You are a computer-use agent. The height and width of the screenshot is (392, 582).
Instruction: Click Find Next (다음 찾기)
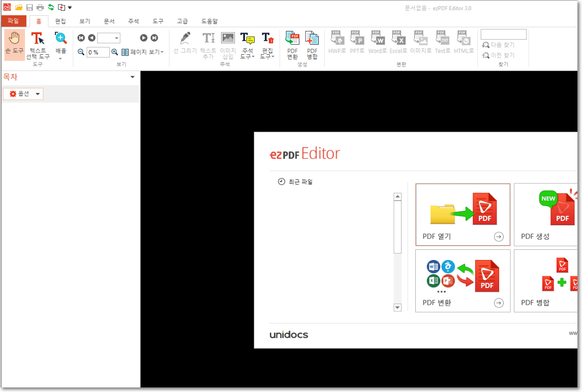[498, 45]
